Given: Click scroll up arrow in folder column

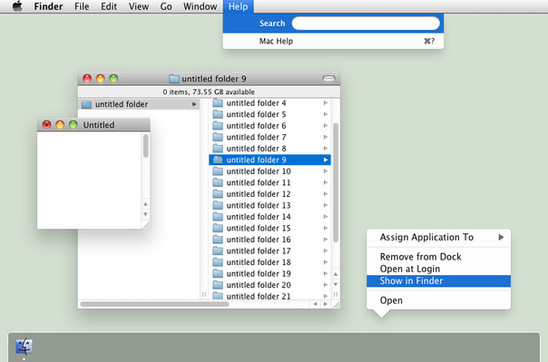Looking at the screenshot, I should 336,274.
